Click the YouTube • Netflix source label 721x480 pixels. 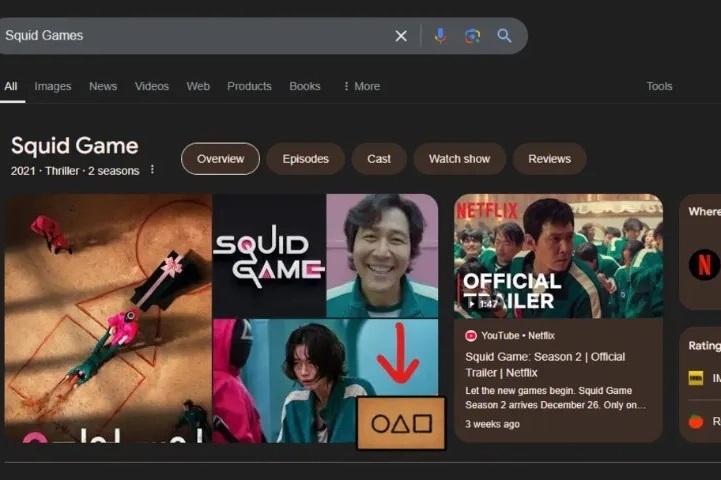pos(518,336)
